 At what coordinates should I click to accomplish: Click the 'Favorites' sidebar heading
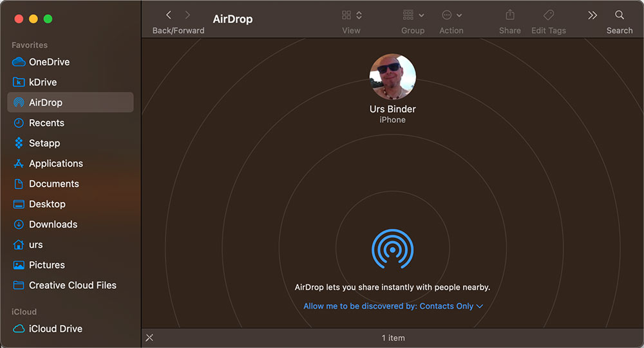pos(30,45)
